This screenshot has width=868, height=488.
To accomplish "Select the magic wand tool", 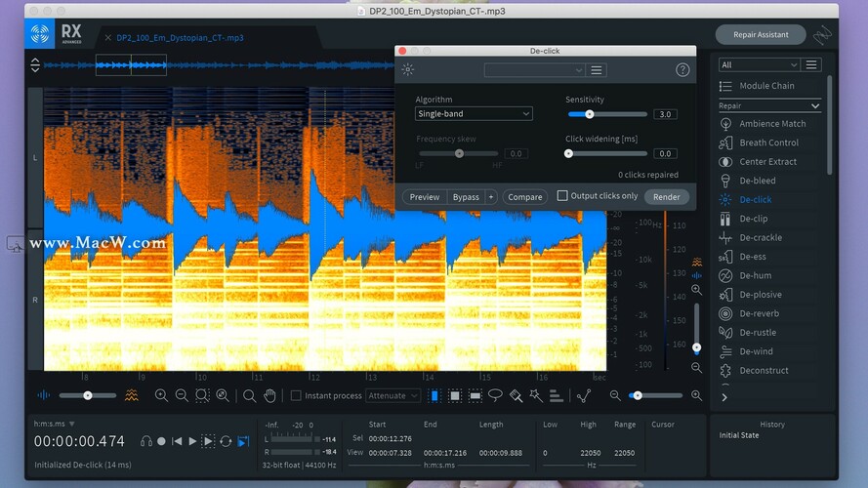I will (536, 395).
